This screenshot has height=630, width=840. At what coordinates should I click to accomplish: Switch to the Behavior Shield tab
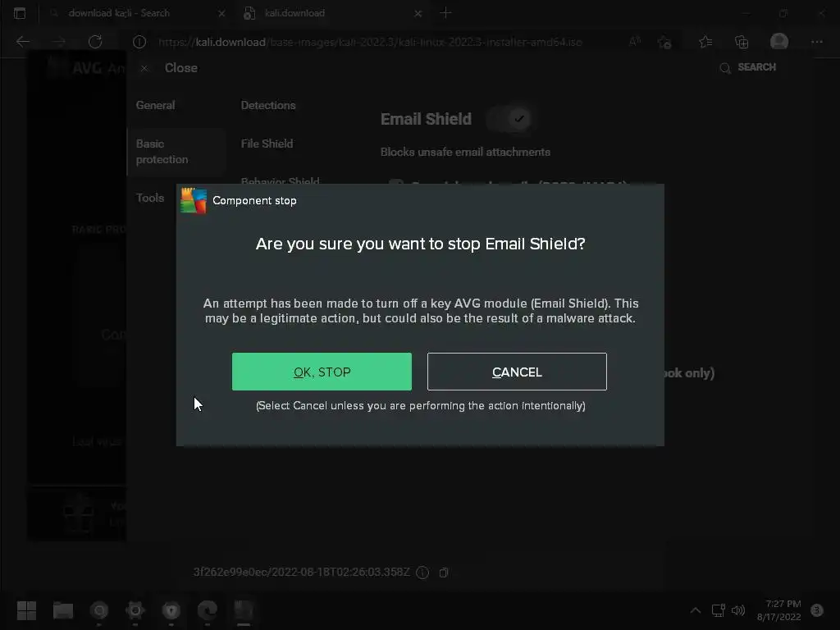(280, 181)
